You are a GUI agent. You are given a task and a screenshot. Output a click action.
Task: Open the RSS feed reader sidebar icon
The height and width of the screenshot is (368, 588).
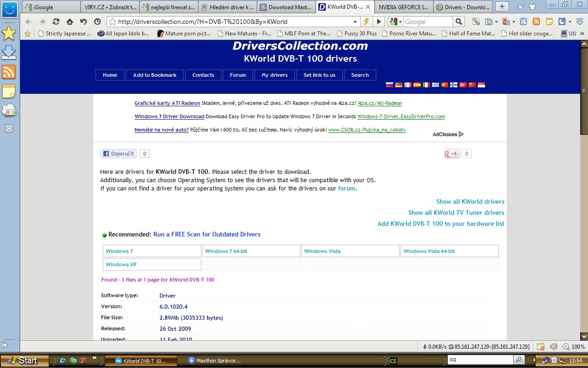(9, 72)
